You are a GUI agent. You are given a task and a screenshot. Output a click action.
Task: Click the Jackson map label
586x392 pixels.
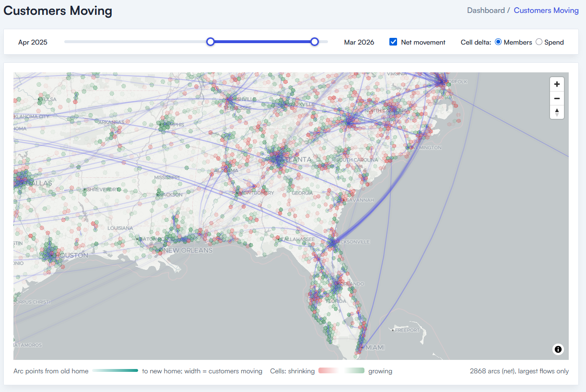tap(171, 195)
